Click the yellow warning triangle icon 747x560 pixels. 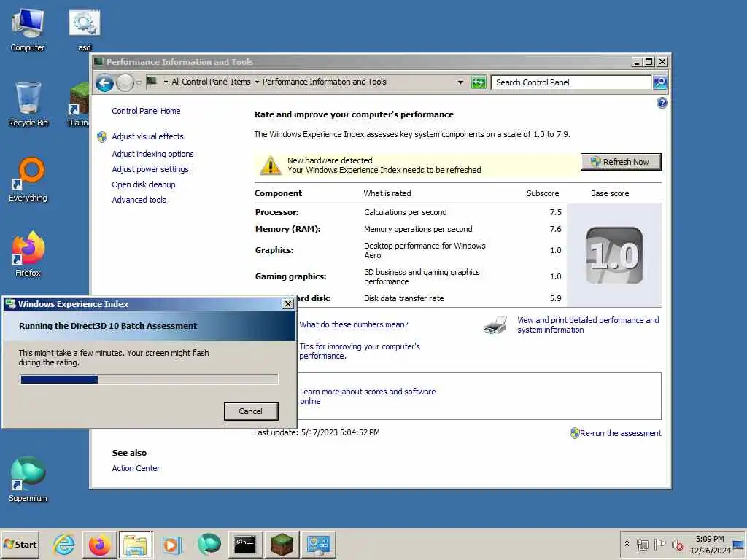point(270,166)
